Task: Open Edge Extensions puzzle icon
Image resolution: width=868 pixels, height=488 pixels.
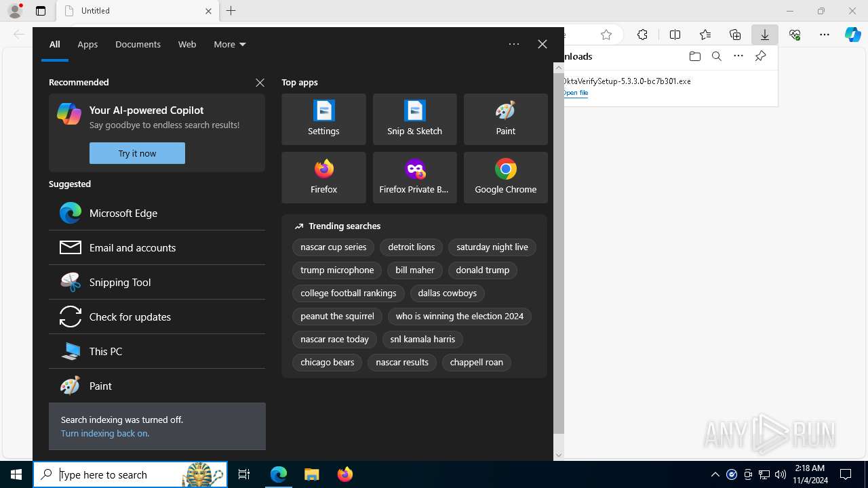Action: (x=642, y=35)
